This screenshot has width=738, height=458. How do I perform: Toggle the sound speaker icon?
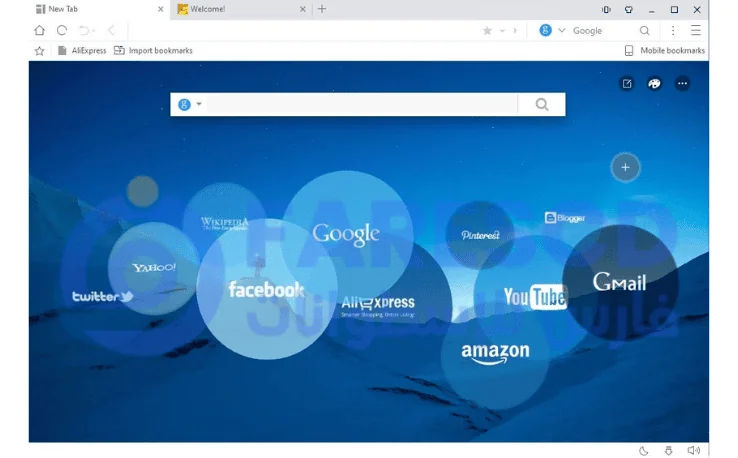click(694, 451)
